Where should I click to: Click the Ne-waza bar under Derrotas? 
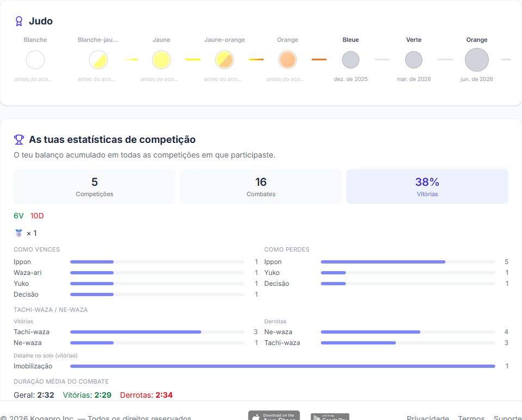408,332
